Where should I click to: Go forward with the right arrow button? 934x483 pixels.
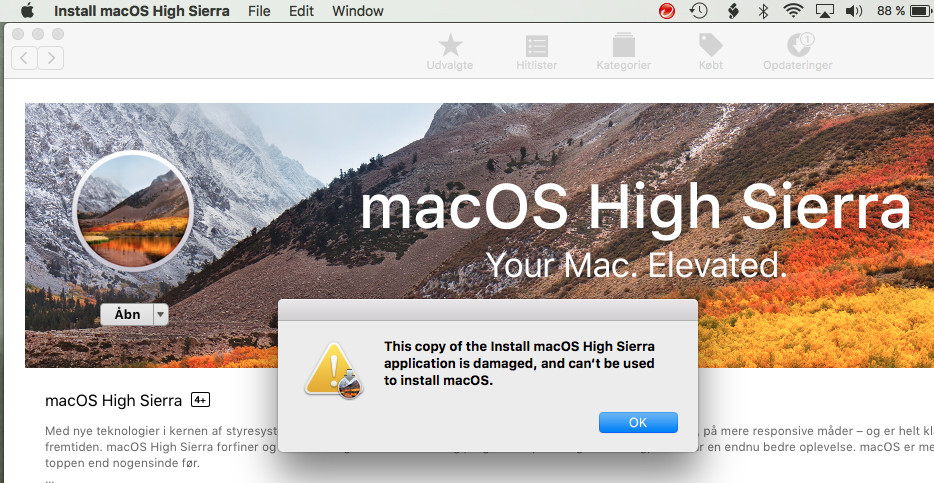click(x=51, y=58)
